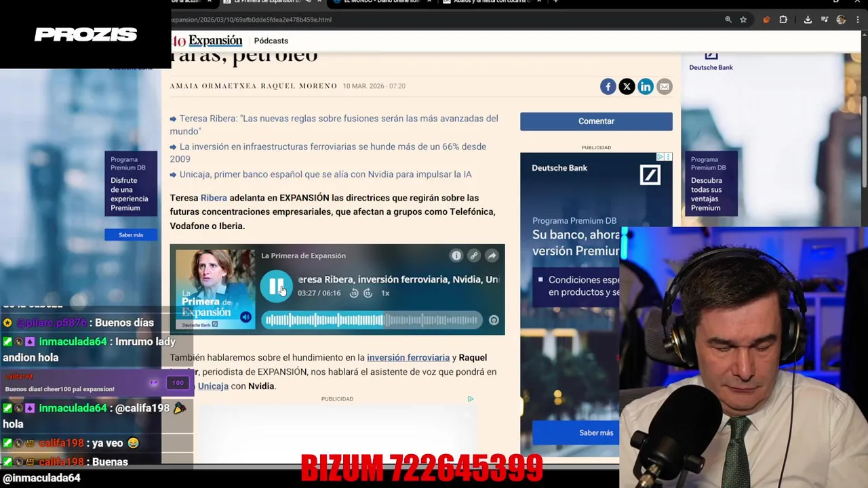Copy the podcast link with chain icon

(x=474, y=256)
